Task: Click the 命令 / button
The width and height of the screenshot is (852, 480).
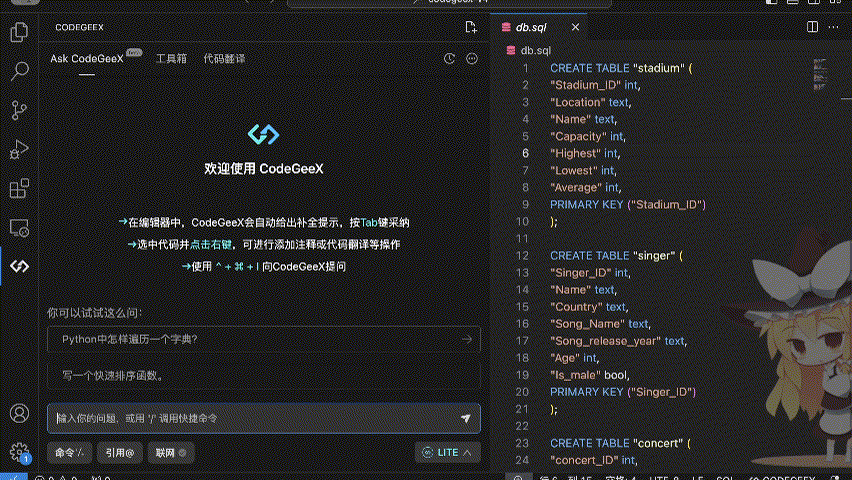Action: (70, 452)
